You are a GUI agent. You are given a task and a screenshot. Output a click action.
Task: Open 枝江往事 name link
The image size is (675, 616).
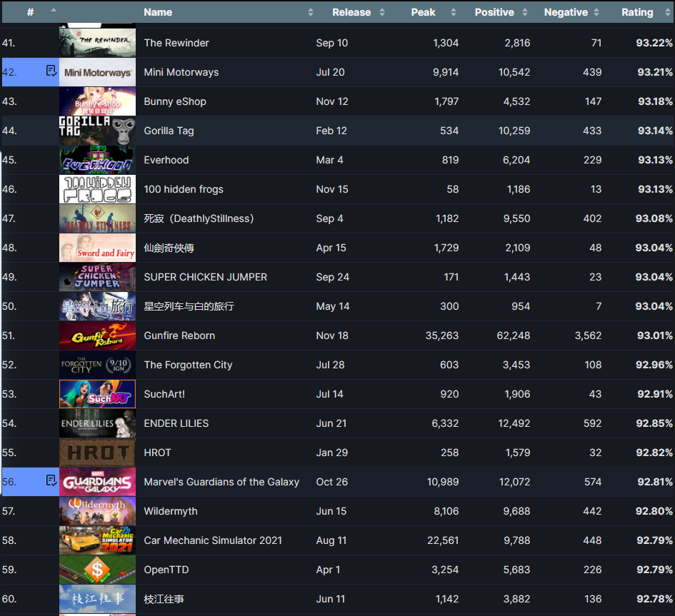(x=164, y=599)
